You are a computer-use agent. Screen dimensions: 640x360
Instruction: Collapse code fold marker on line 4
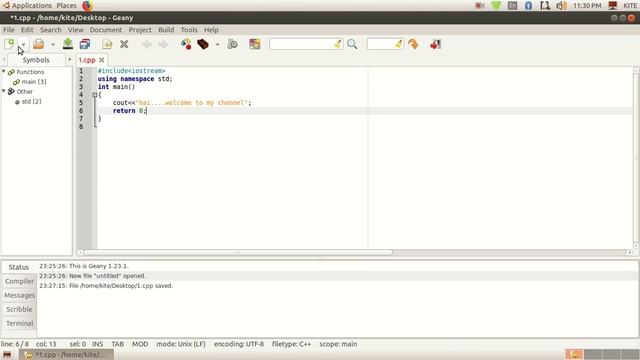(95, 95)
